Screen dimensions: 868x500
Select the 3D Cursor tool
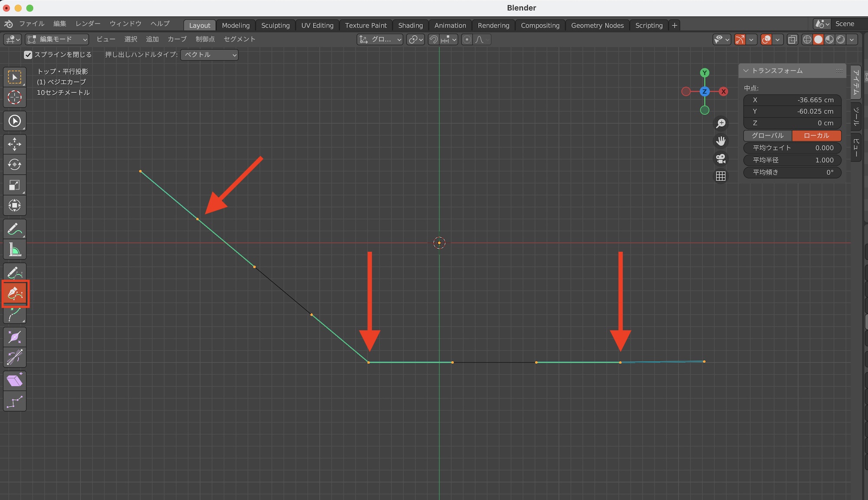pos(15,97)
